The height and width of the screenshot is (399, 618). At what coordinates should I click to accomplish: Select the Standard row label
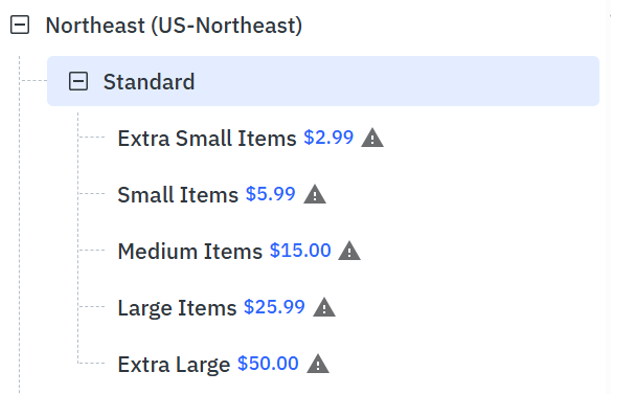coord(149,82)
